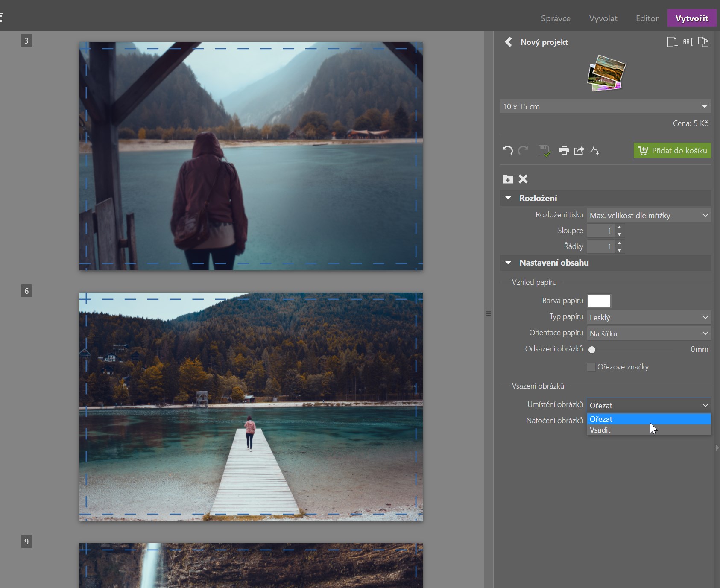This screenshot has height=588, width=720.
Task: Collapse the Nastavení obsahu section
Action: (508, 263)
